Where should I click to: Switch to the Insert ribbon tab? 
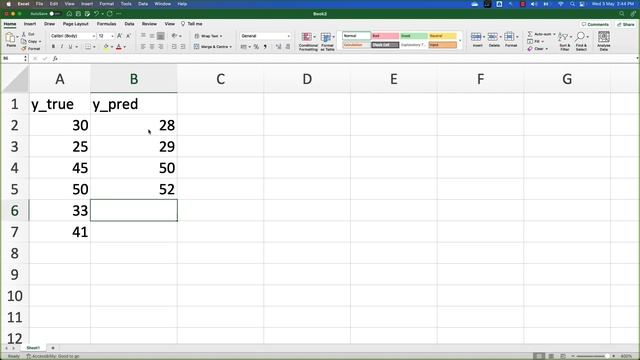coord(30,24)
